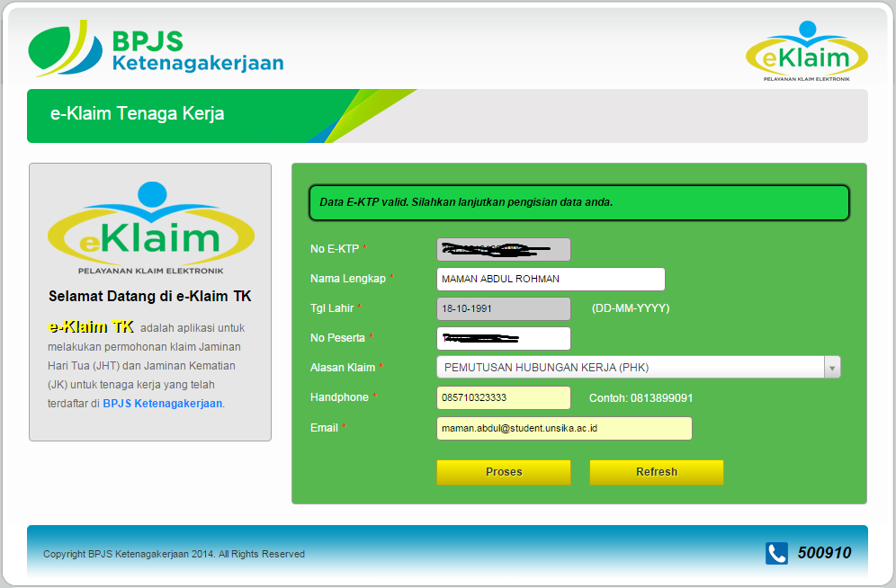Click the No Peserta input field
Image resolution: width=896 pixels, height=588 pixels.
(504, 339)
